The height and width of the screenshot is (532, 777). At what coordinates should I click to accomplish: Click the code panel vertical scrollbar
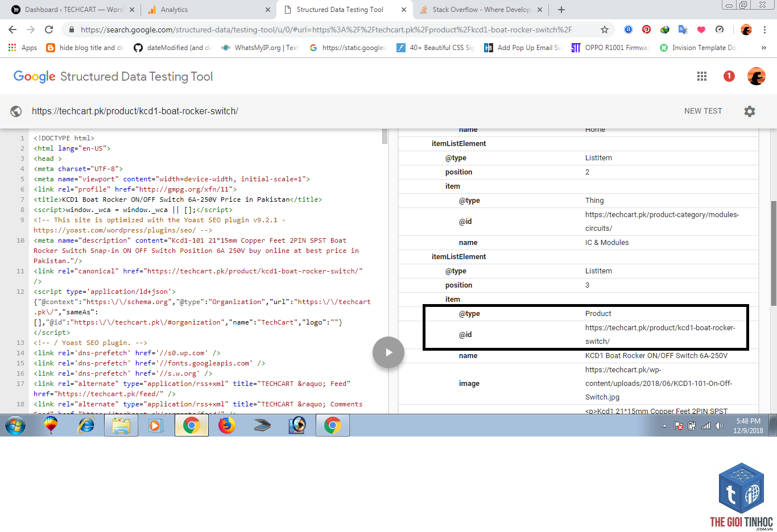pyautogui.click(x=385, y=136)
